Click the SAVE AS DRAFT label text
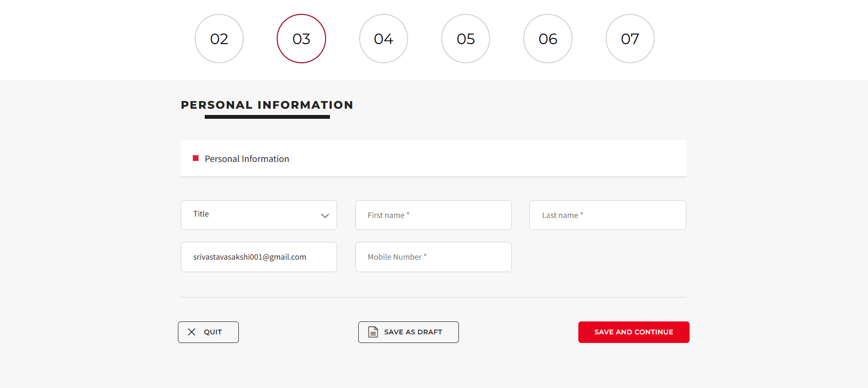868x388 pixels. [413, 332]
